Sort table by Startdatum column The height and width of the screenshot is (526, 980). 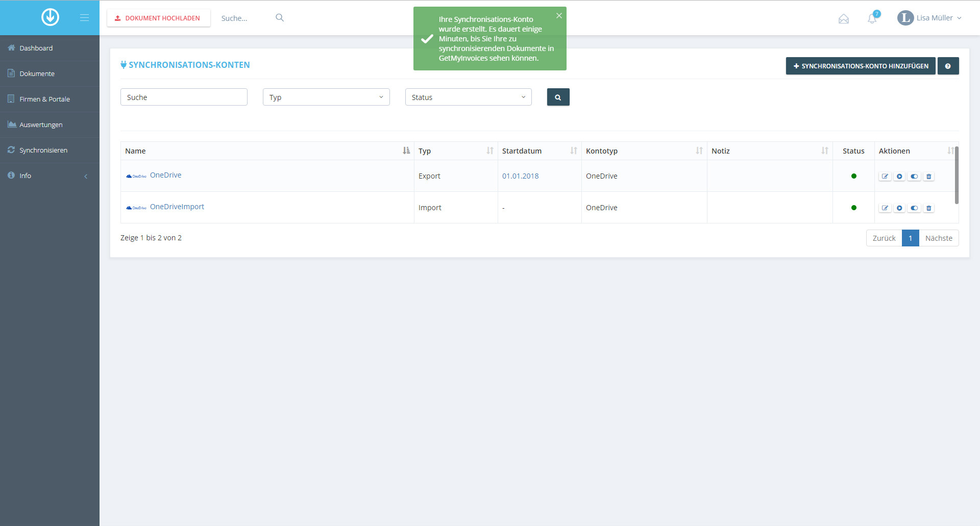540,151
